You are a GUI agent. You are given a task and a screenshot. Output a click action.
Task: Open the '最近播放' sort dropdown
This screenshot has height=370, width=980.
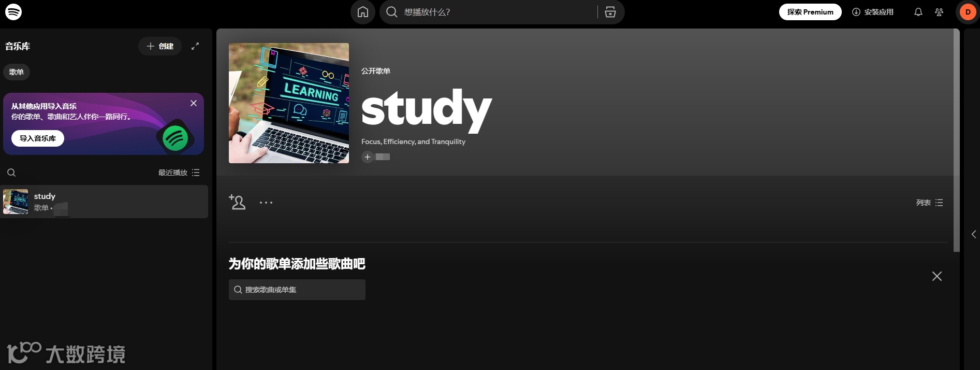click(179, 173)
